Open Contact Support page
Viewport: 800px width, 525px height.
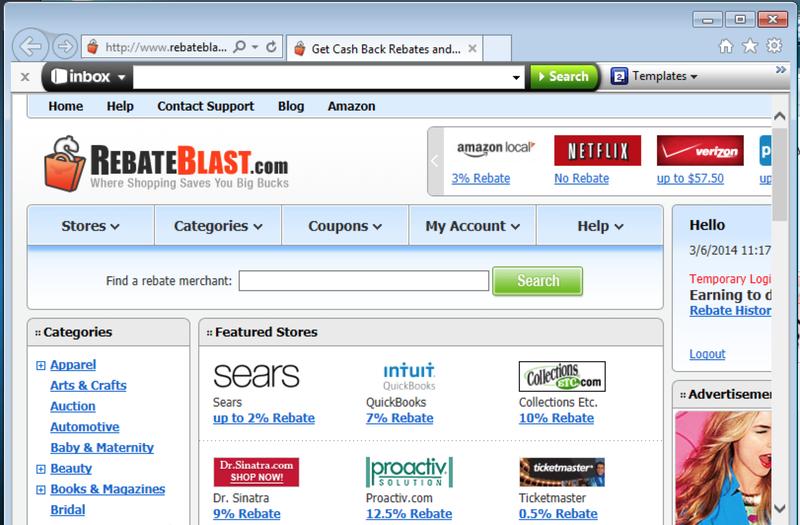[x=206, y=106]
